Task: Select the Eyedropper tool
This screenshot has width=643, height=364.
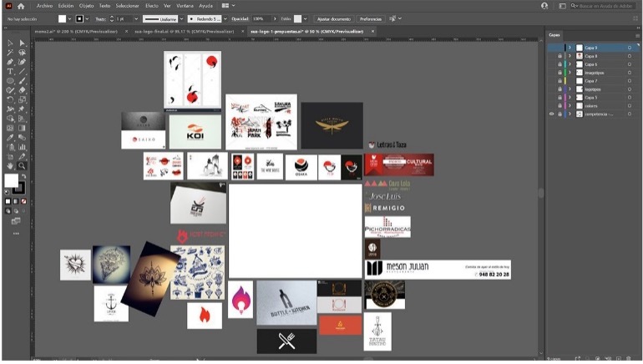Action: coord(11,137)
